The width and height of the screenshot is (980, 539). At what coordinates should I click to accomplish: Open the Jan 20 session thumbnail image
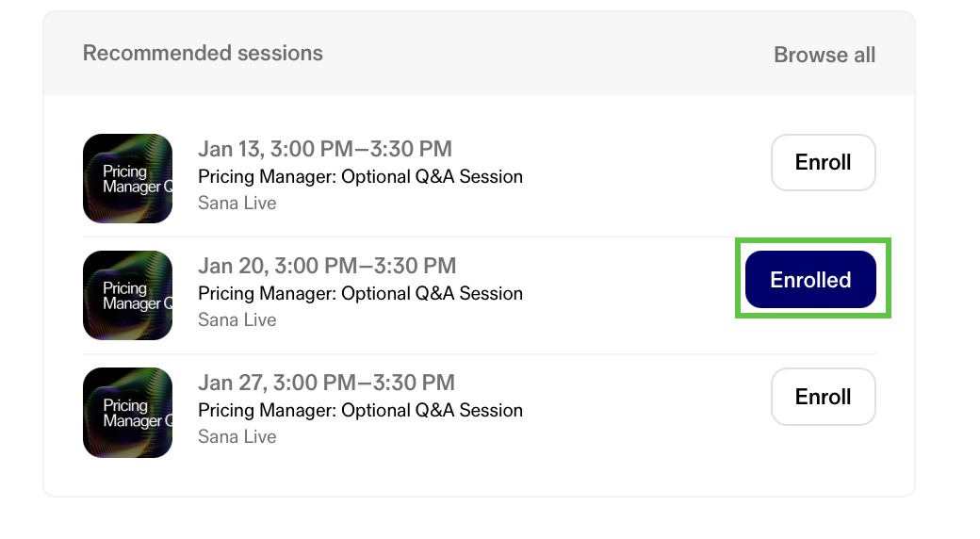(127, 295)
